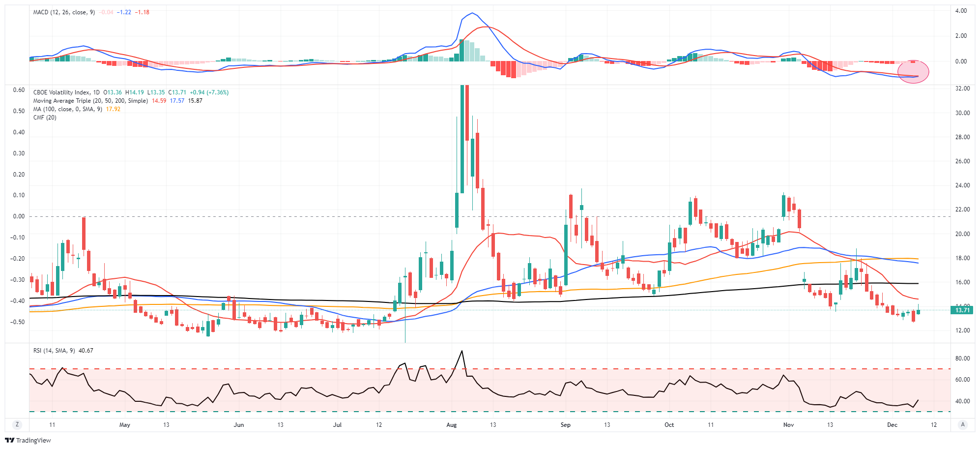Click the CMF (20) indicator label

pyautogui.click(x=45, y=118)
